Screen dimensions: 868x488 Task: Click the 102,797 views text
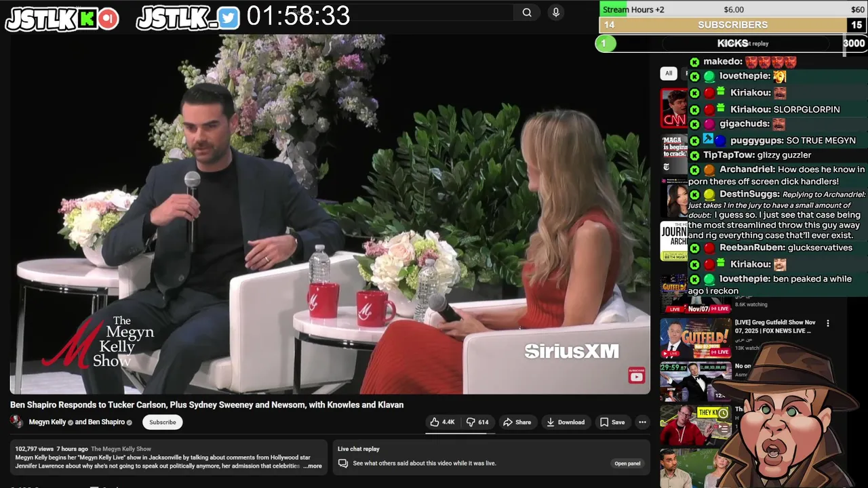pyautogui.click(x=35, y=449)
